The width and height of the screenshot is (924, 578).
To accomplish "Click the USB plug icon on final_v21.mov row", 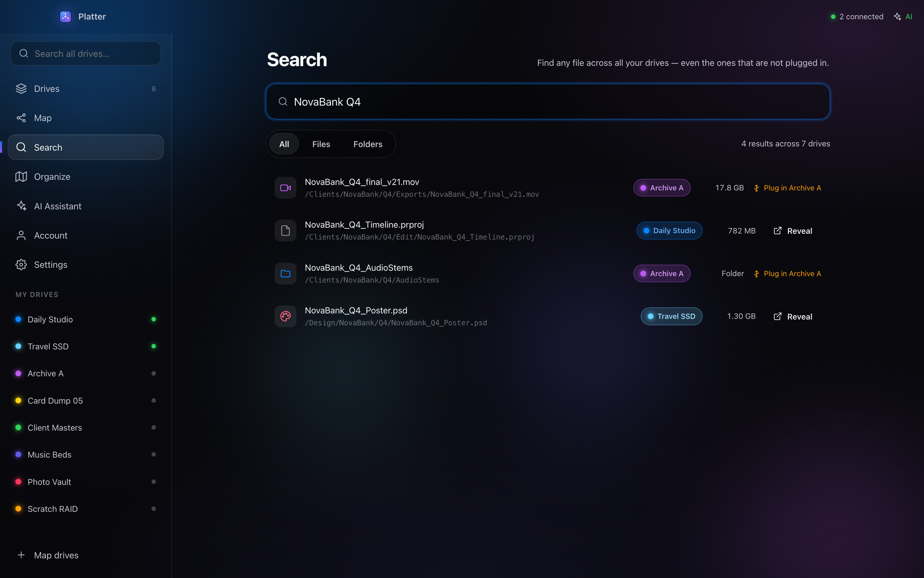I will click(x=757, y=188).
